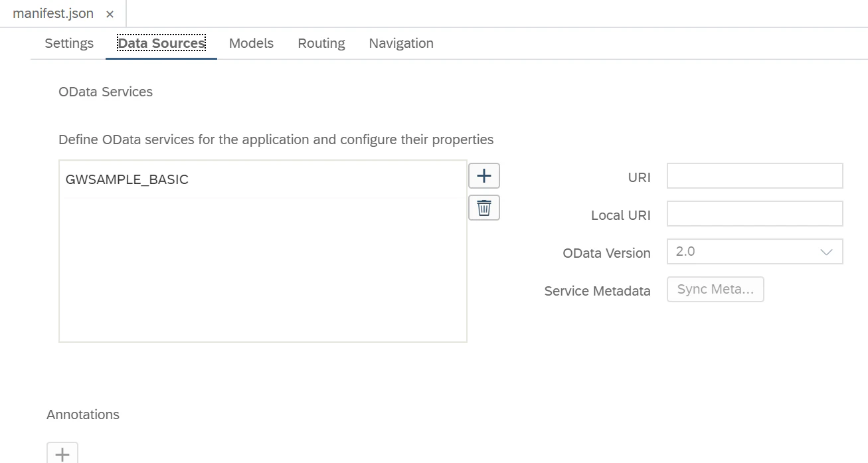Screen dimensions: 868x463
Task: Delete selected OData service with trash icon
Action: 484,208
